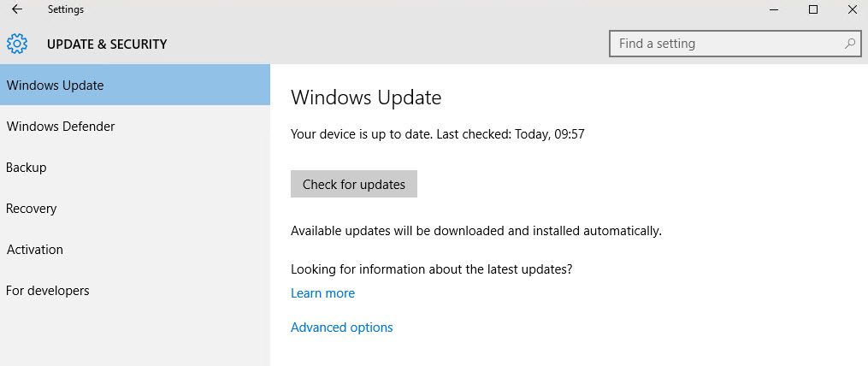
Task: Click the Settings title in the title bar
Action: click(x=66, y=9)
